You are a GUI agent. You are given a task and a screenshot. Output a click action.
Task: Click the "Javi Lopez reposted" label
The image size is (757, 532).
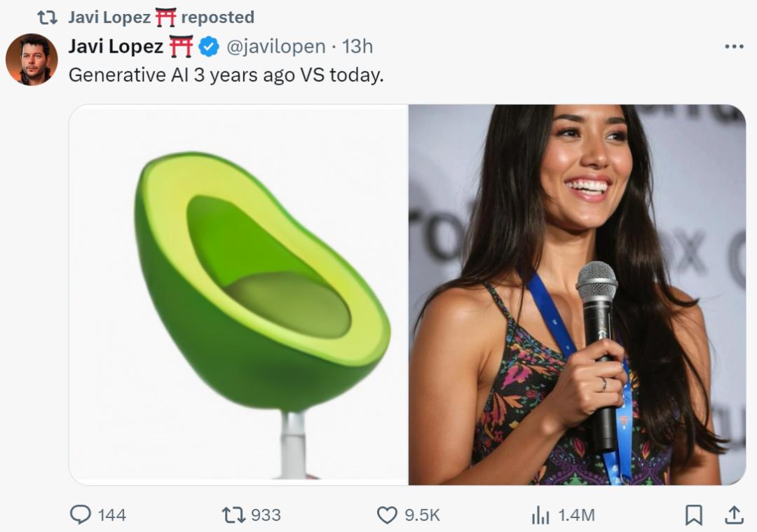pos(161,17)
